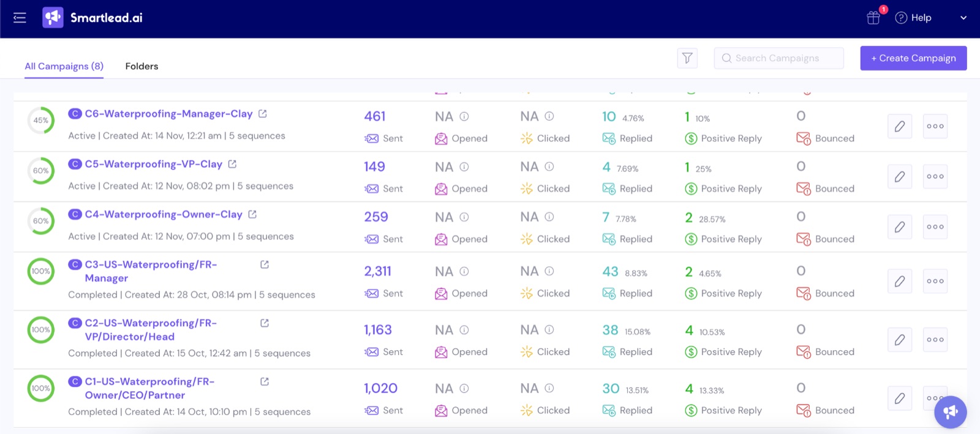Open the C4-Waterproofing-Owner-Clay campaign
Image resolution: width=980 pixels, height=434 pixels.
[164, 214]
